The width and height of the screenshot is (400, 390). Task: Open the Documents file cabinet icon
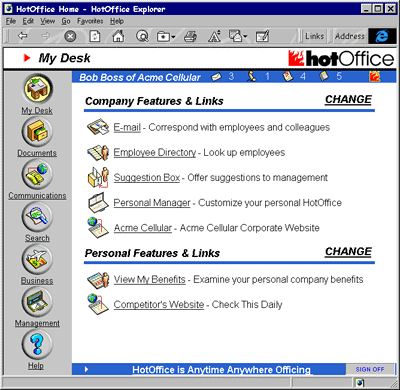(x=37, y=132)
